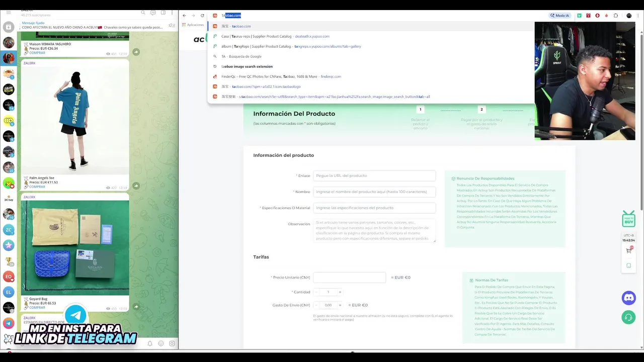
Task: Click the Observación text area
Action: coord(374,230)
